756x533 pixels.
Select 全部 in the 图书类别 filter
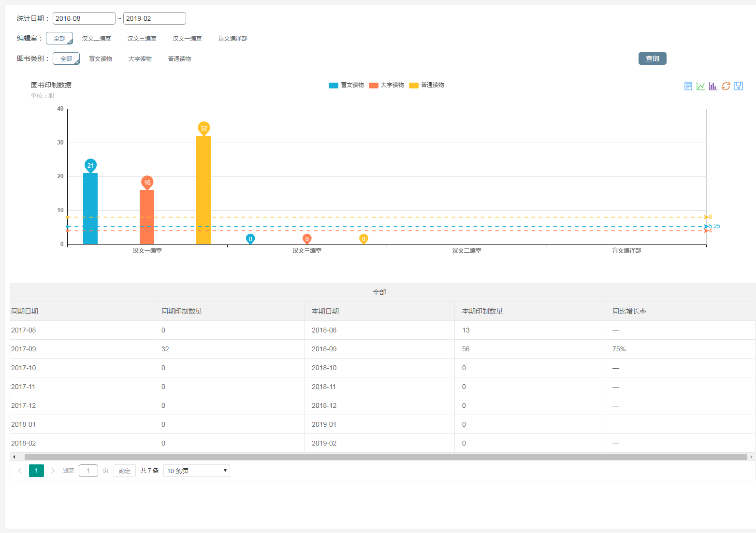click(x=66, y=58)
